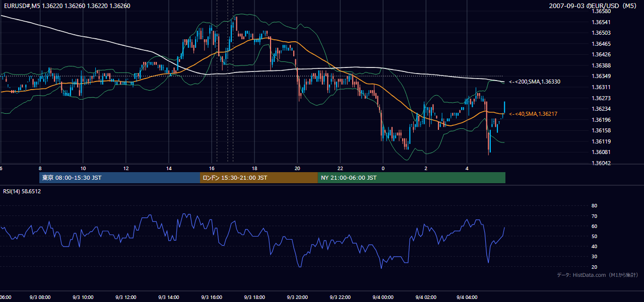Click price axis value 1.36042
This screenshot has height=302, width=644.
(601, 163)
